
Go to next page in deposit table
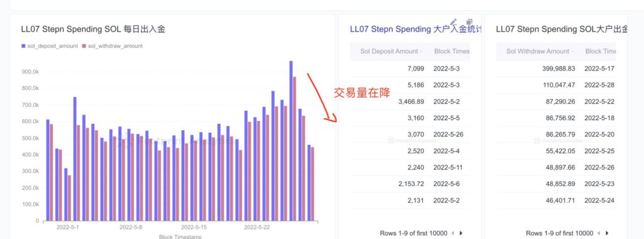(x=461, y=233)
